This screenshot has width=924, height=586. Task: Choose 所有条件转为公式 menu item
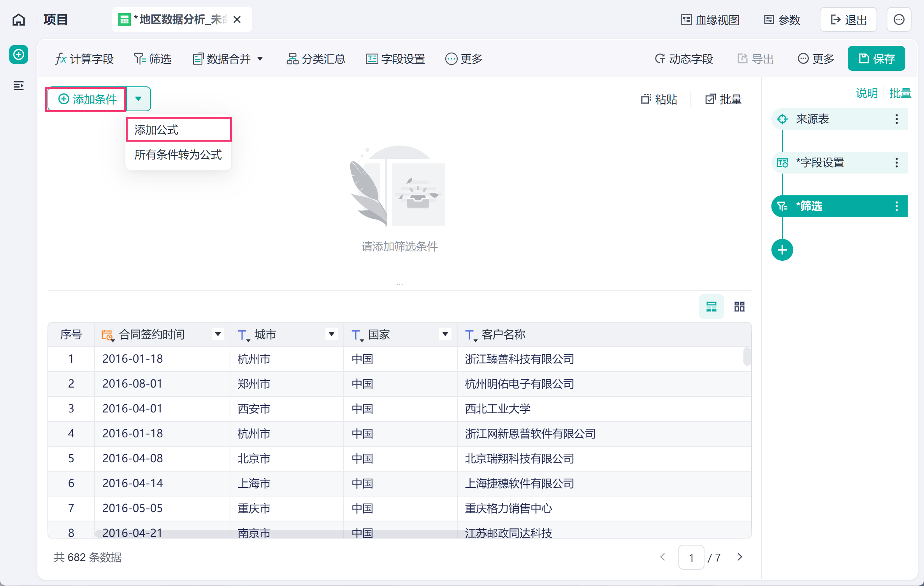[179, 154]
